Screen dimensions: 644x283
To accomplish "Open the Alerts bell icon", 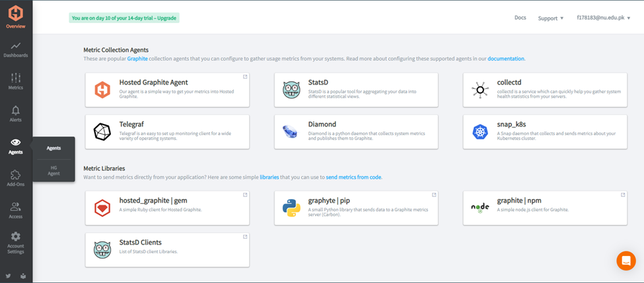I will pos(16,110).
